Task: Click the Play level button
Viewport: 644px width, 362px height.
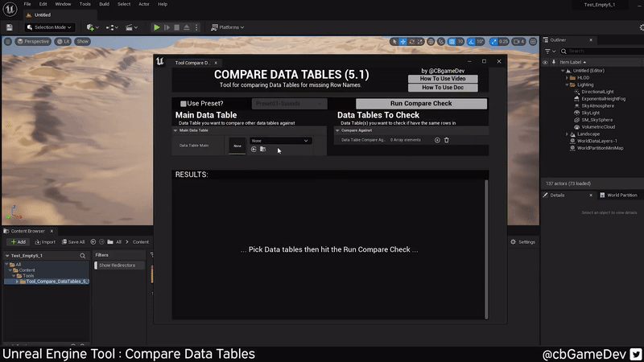Action: click(157, 27)
